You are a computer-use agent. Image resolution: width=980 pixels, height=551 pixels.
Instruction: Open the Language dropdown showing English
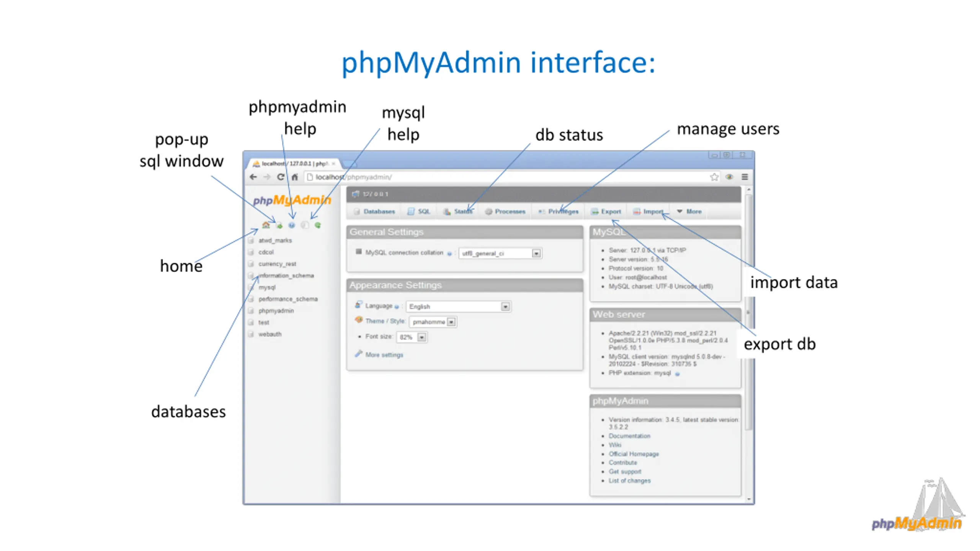(x=458, y=306)
